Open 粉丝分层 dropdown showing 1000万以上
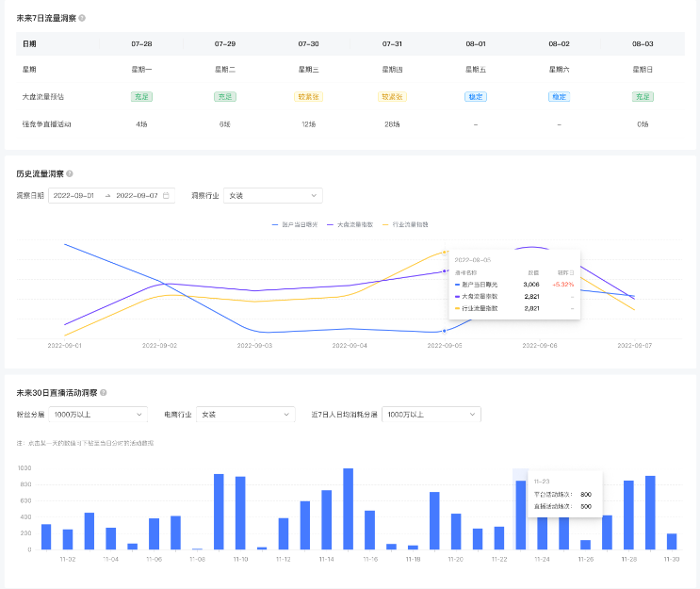The image size is (700, 589). point(98,414)
